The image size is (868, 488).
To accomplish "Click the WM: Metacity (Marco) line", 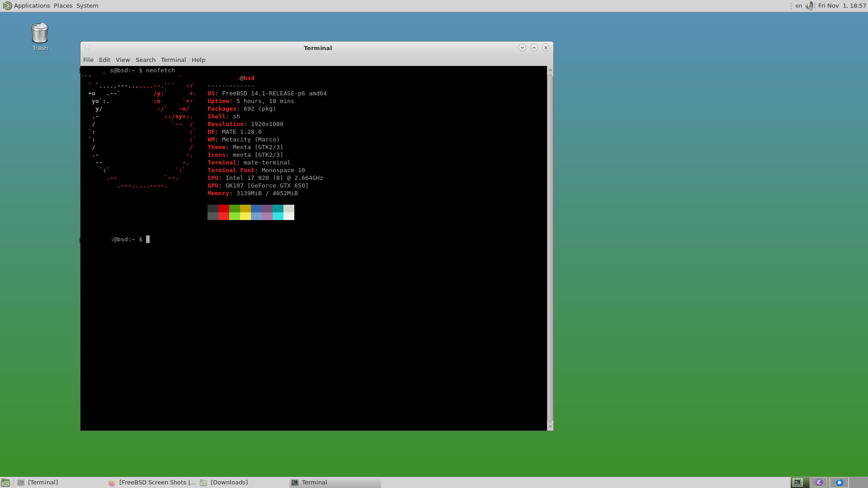I will tap(243, 140).
